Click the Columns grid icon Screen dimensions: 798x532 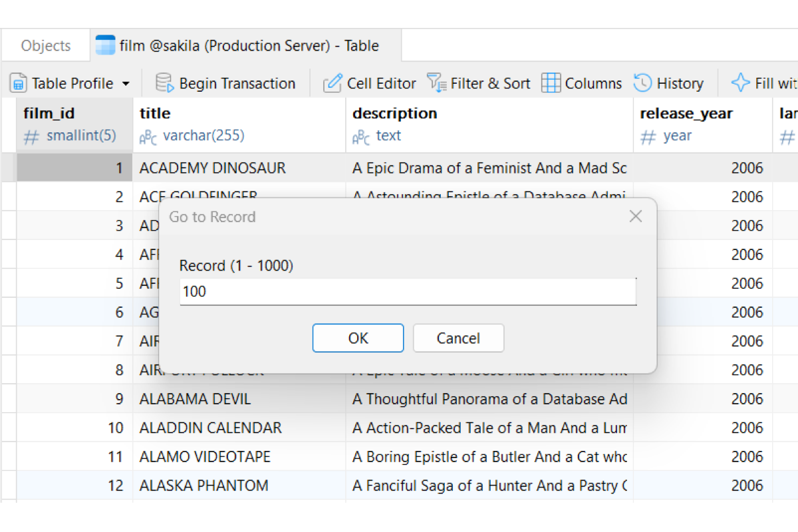pyautogui.click(x=551, y=83)
